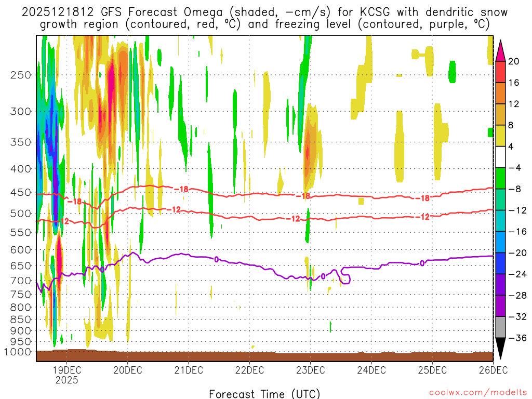The image size is (532, 399).
Task: Pick the pink top arrow of the colorbar
Action: tap(500, 52)
